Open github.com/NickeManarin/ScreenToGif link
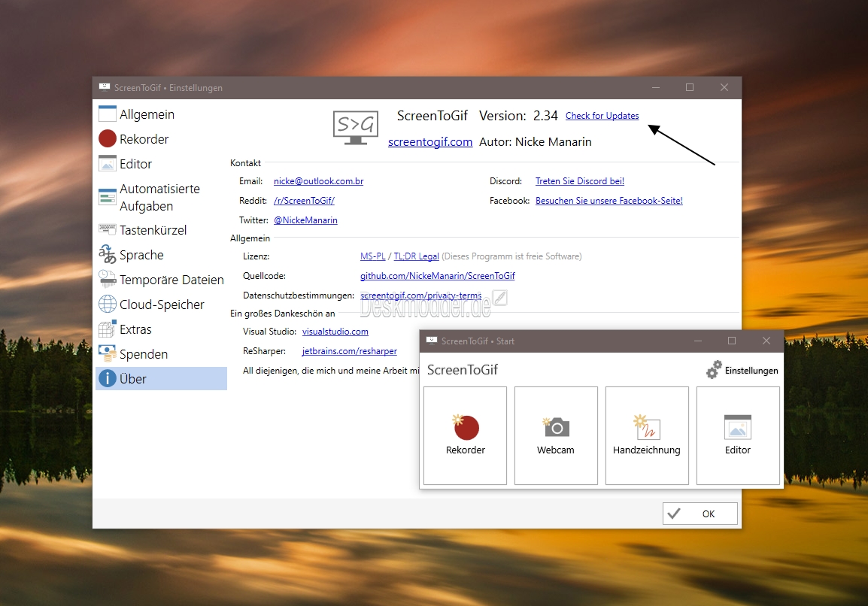Screen dimensions: 868x606 click(x=437, y=276)
